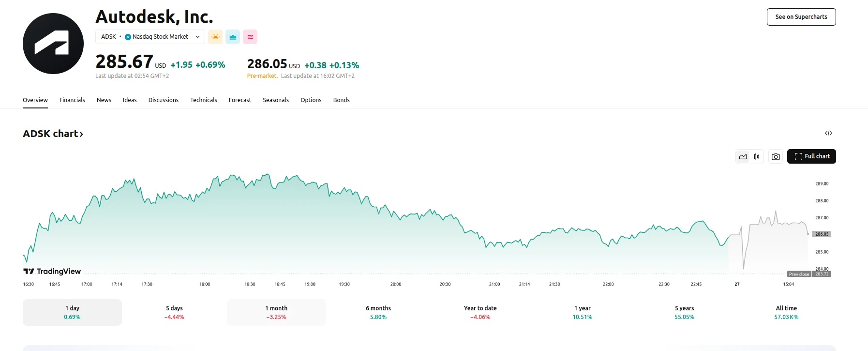The height and width of the screenshot is (351, 868).
Task: Open the ADSK Nasdaq Stock Market dropdown
Action: pyautogui.click(x=150, y=37)
